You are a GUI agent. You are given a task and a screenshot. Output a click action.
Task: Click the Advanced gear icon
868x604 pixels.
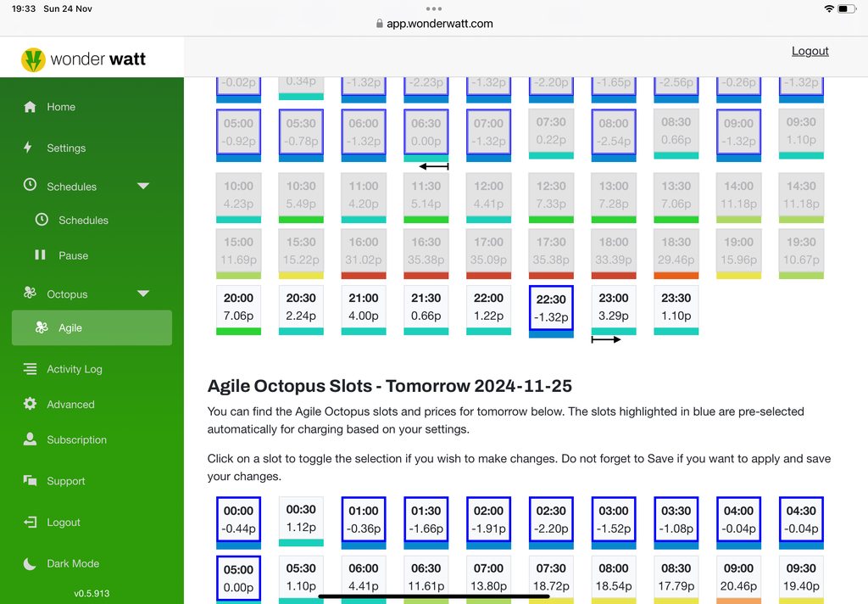(x=31, y=405)
